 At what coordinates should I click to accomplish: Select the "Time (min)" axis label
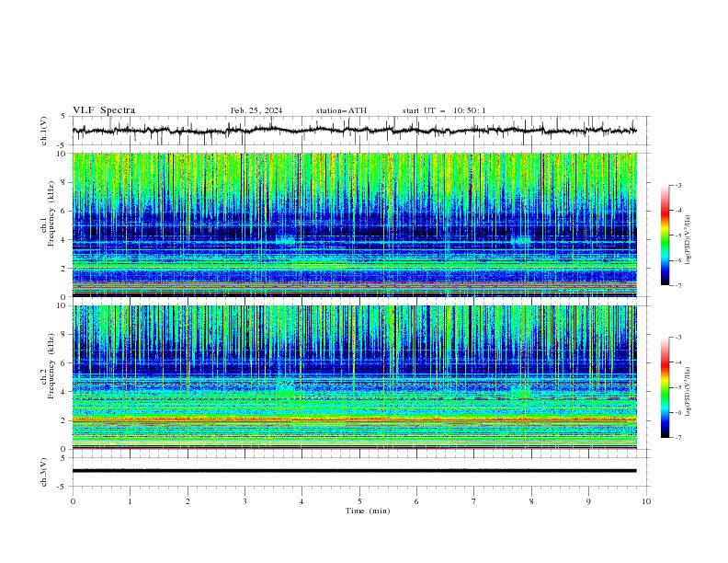(x=368, y=511)
